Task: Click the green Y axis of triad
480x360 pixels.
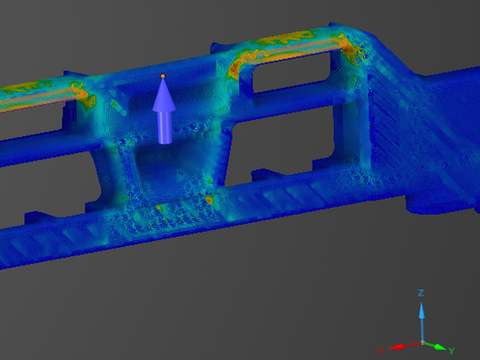Action: (436, 346)
